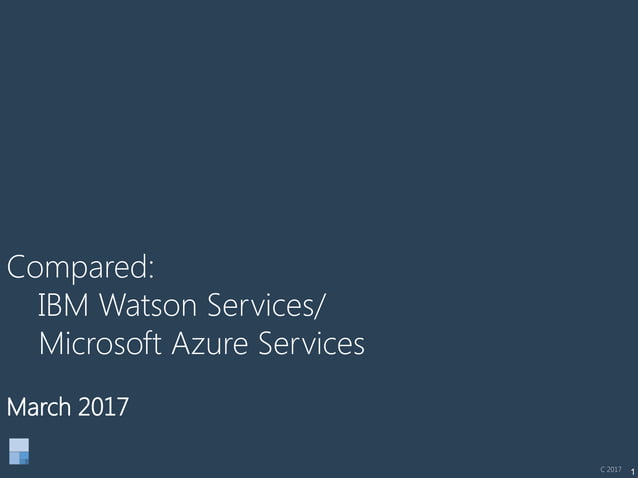Select the word Compared: in title
The width and height of the screenshot is (638, 478).
click(80, 268)
